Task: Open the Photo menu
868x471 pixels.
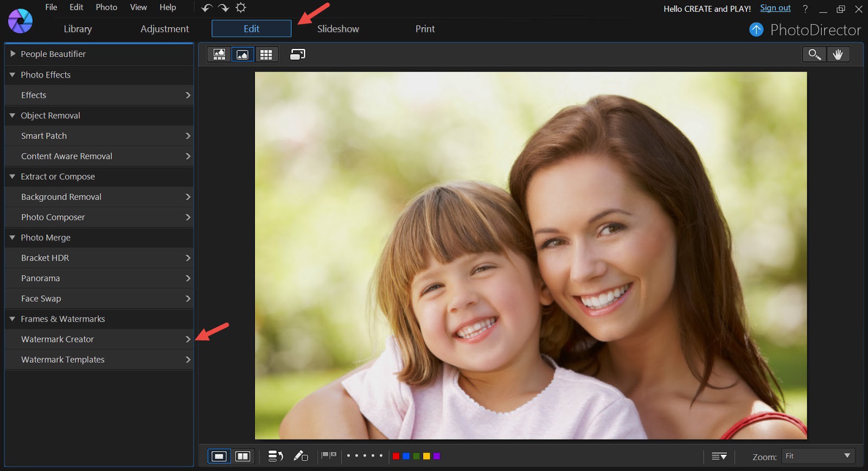Action: [x=106, y=8]
